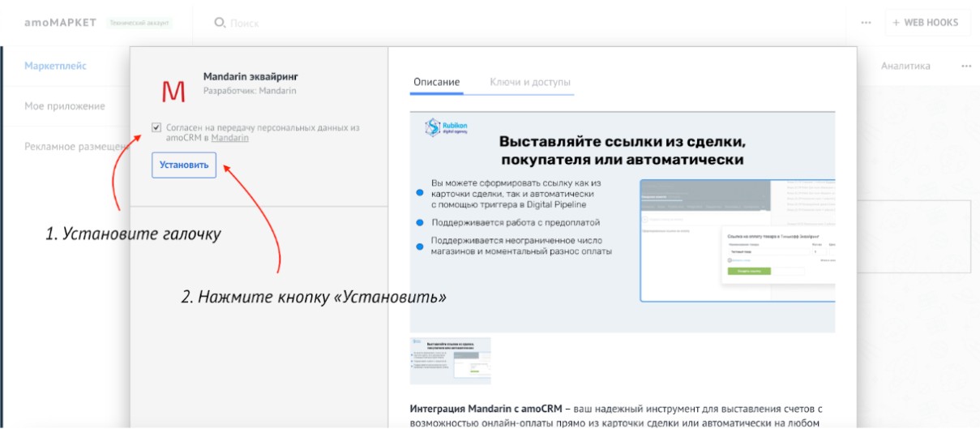Click the Поиск search field
The image size is (980, 429).
point(245,24)
